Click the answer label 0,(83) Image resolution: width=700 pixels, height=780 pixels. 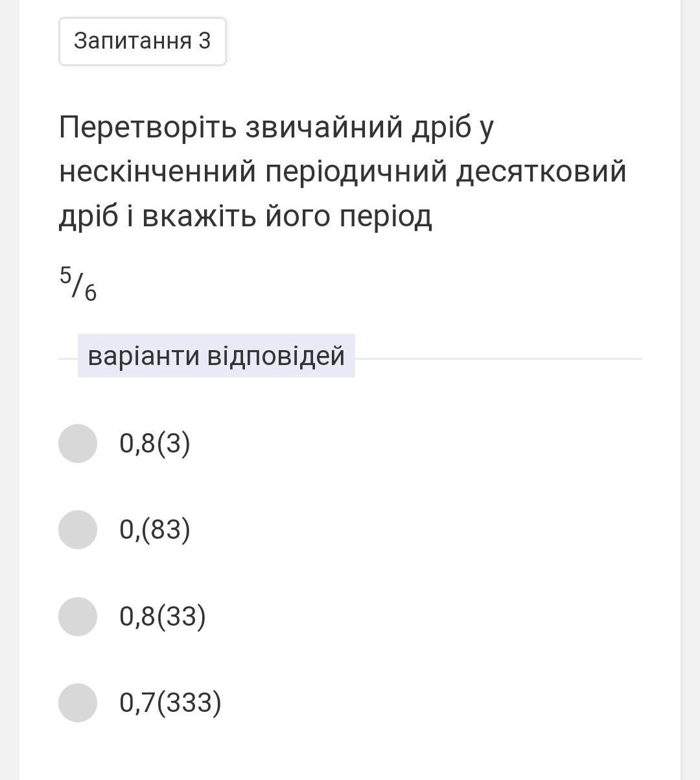pos(155,530)
